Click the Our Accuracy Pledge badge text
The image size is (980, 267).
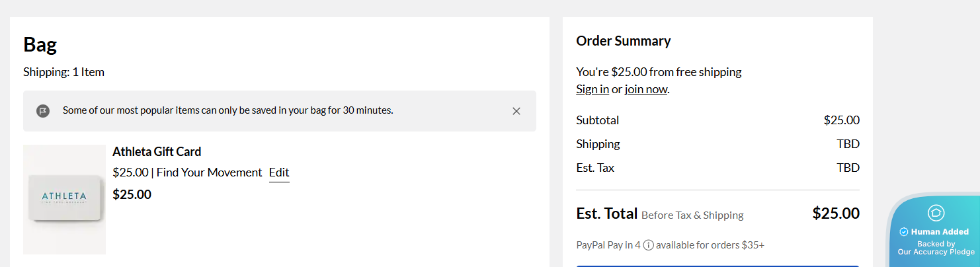(936, 252)
